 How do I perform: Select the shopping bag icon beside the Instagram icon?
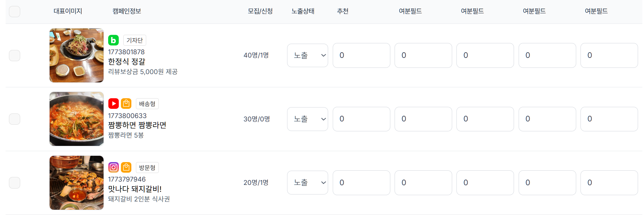[126, 167]
